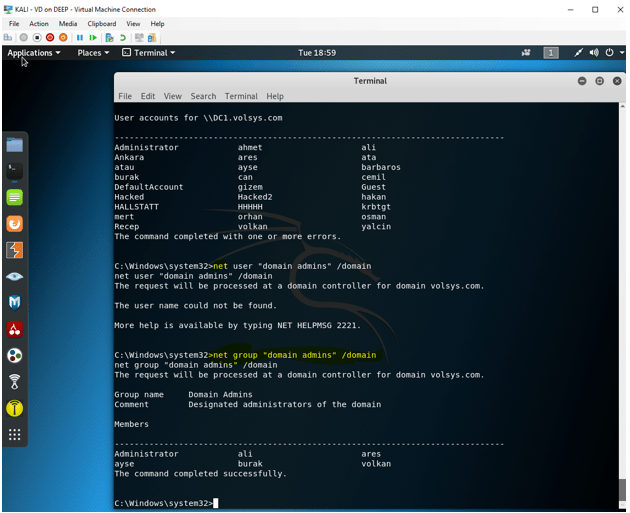The width and height of the screenshot is (630, 513).
Task: Click the Show Applications grid icon
Action: 14,434
